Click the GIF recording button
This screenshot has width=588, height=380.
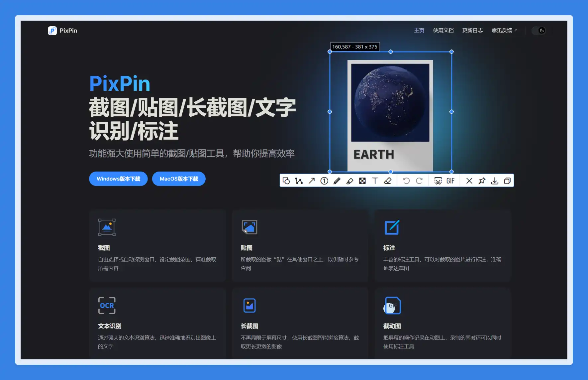click(450, 181)
